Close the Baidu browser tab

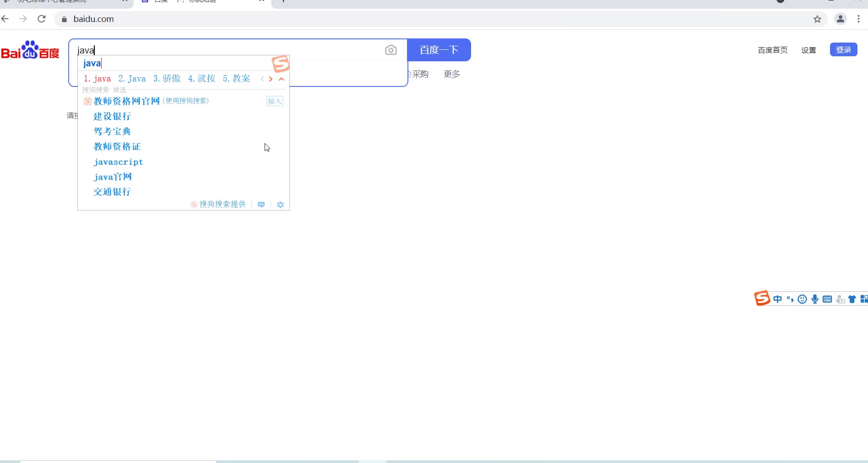pos(262,1)
